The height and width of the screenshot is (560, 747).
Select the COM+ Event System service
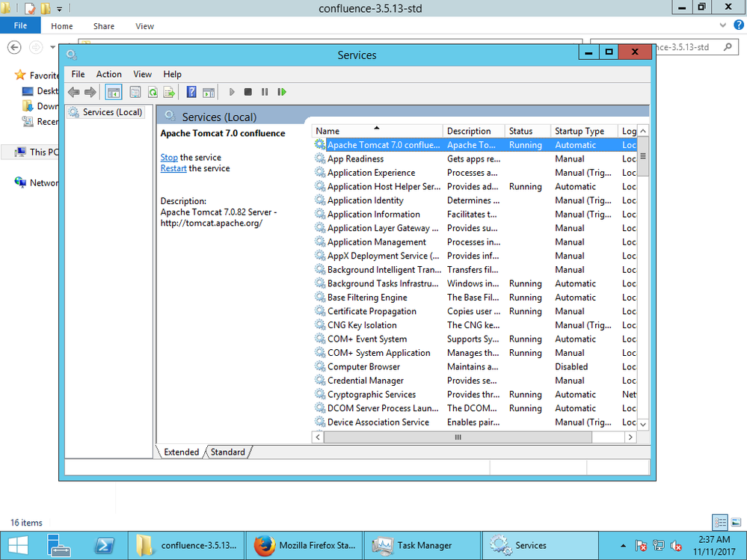click(x=475, y=339)
